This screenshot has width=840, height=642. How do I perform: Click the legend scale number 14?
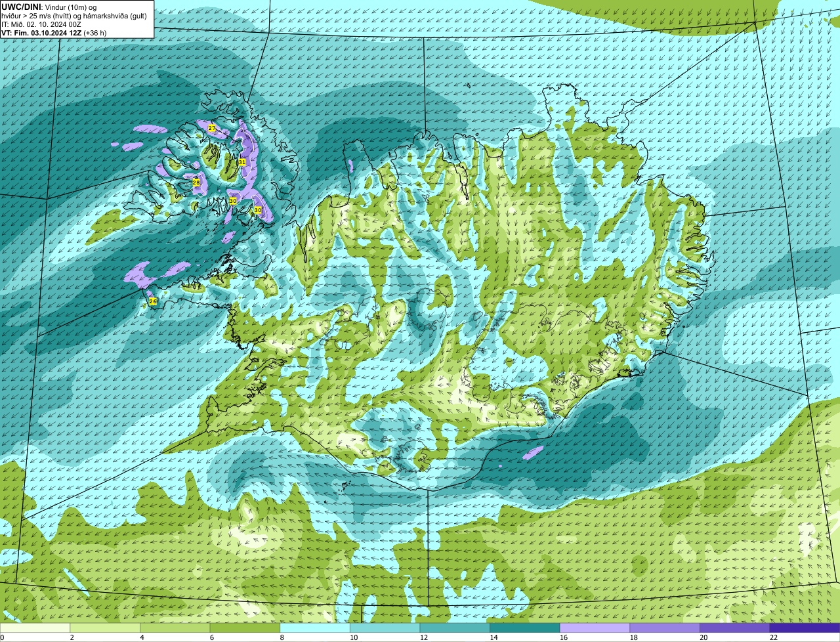493,637
